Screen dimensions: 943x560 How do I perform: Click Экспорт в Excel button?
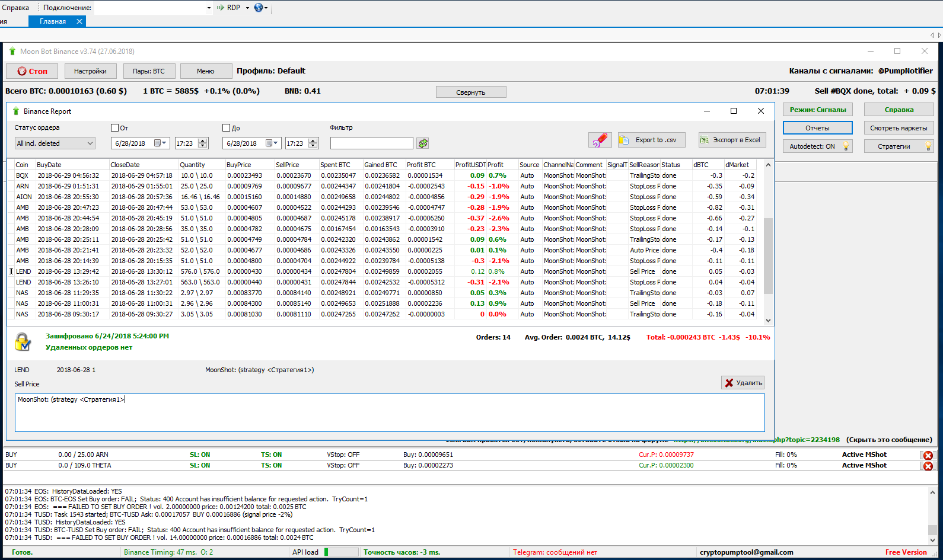pos(732,140)
